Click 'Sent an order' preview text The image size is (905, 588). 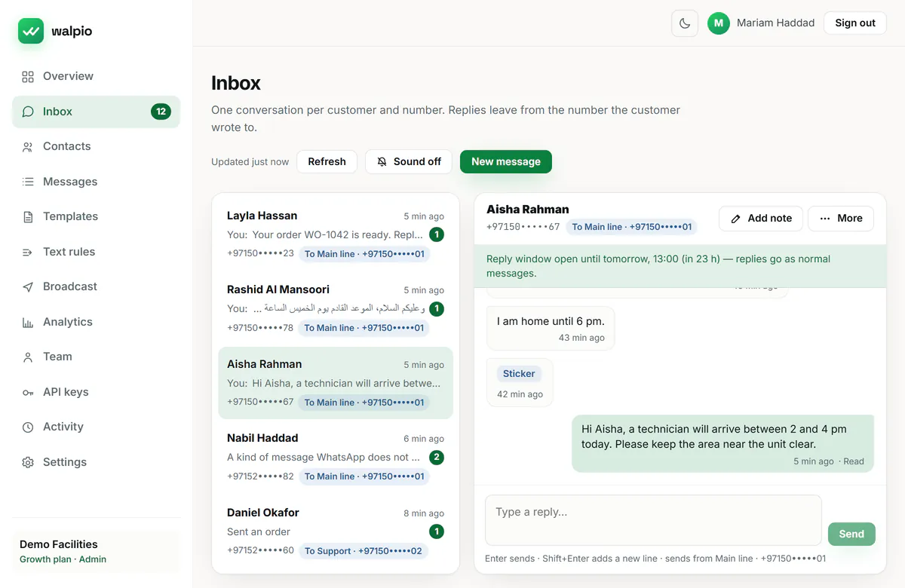[259, 532]
